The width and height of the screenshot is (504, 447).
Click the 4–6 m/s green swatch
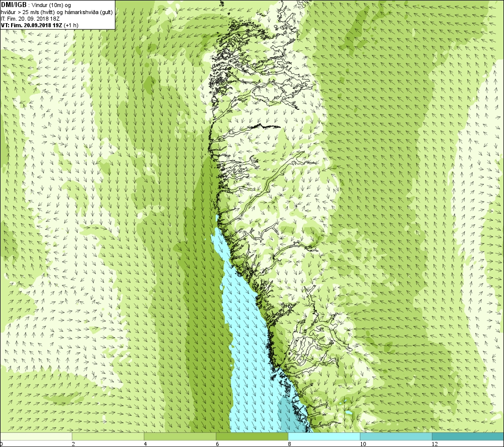pos(180,436)
